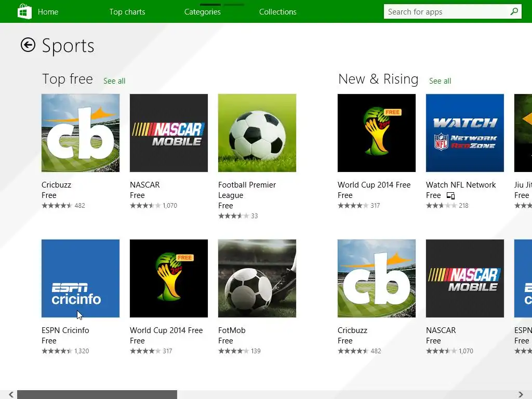Open Football Premier League soccer ball tile
532x399 pixels.
(x=257, y=133)
